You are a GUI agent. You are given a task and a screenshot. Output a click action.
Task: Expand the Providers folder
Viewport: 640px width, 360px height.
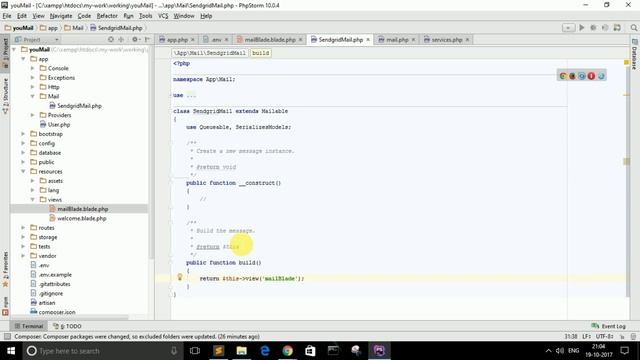tap(33, 115)
